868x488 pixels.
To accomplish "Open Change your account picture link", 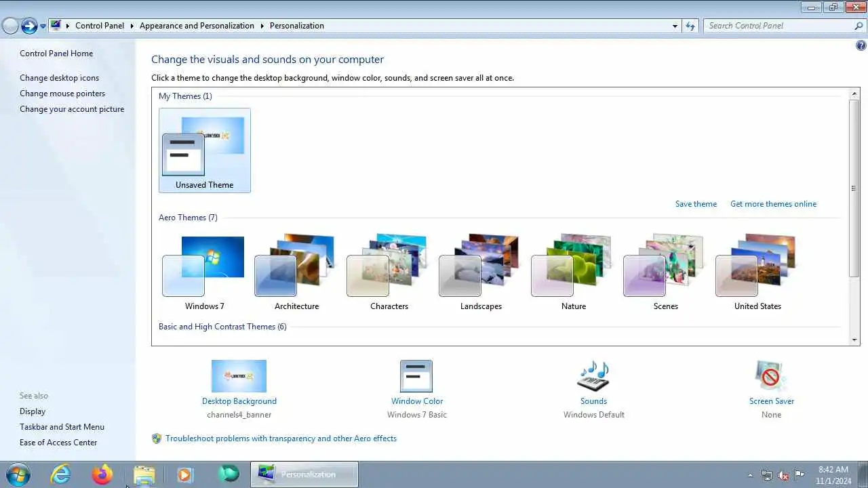I will click(x=72, y=109).
